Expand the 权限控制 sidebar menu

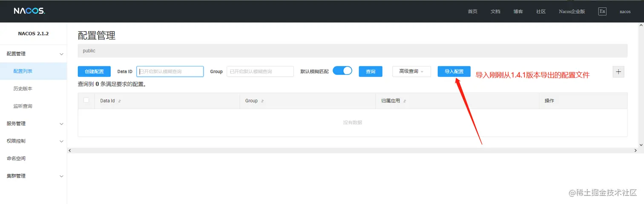33,141
